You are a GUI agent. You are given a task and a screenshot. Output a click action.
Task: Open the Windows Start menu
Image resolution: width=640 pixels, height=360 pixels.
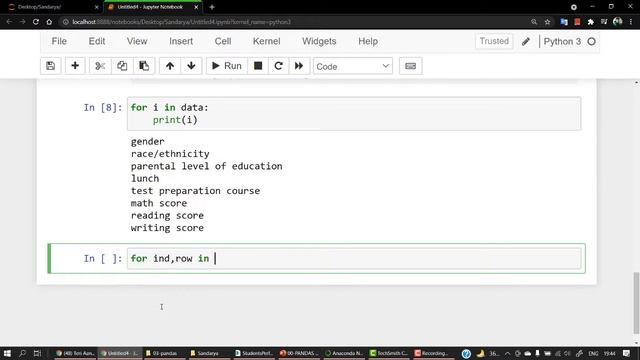[x=7, y=353]
